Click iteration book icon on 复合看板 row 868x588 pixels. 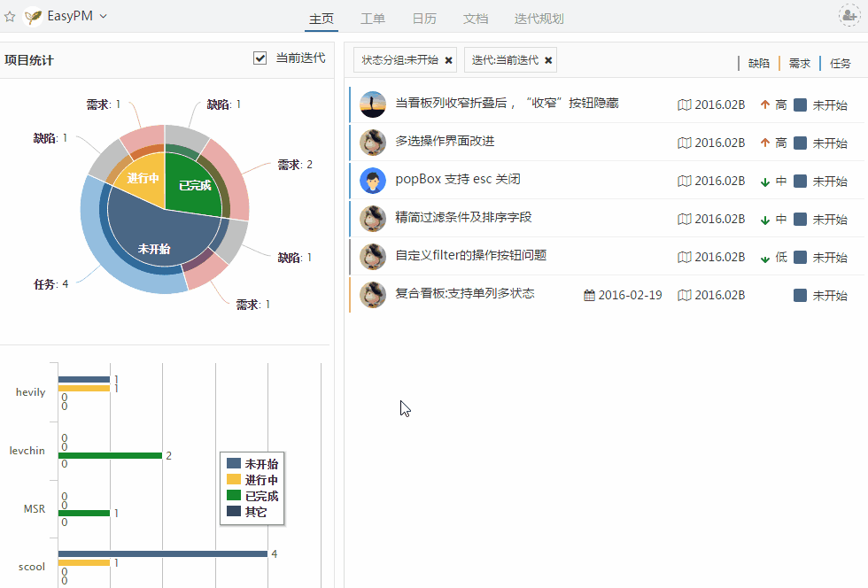tap(684, 295)
